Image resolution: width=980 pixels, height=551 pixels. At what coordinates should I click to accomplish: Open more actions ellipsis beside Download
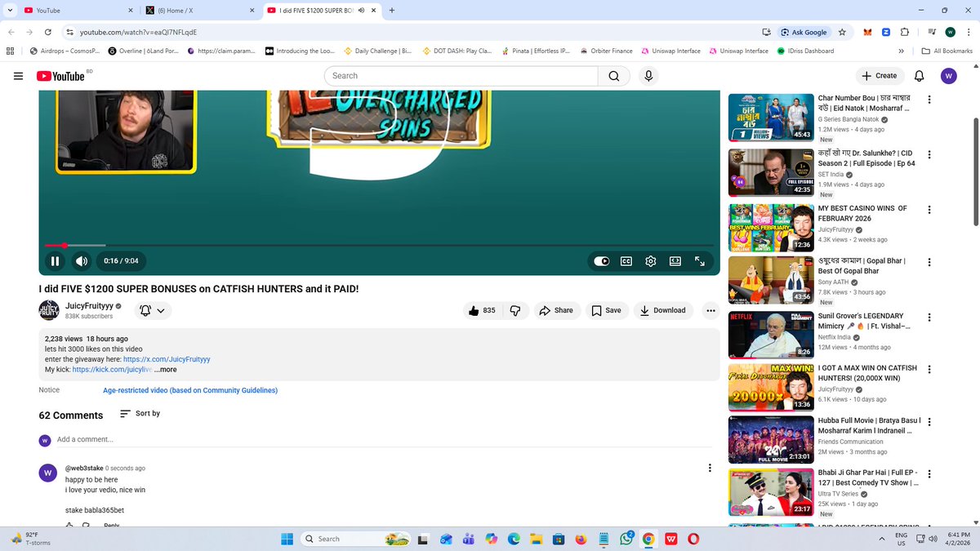pos(710,310)
